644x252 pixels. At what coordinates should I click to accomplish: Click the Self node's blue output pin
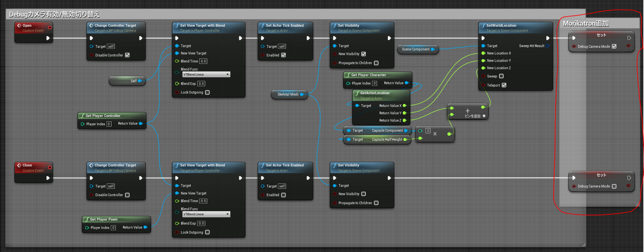pos(140,81)
